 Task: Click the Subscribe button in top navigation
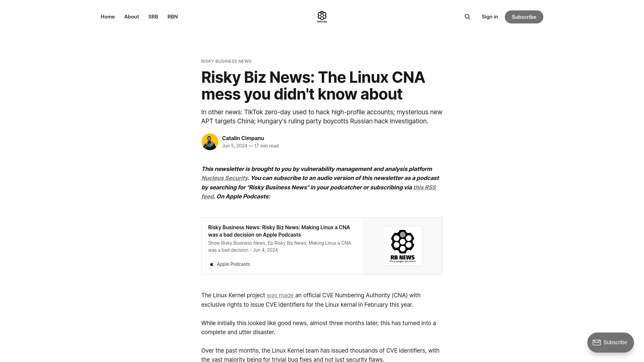coord(524,17)
